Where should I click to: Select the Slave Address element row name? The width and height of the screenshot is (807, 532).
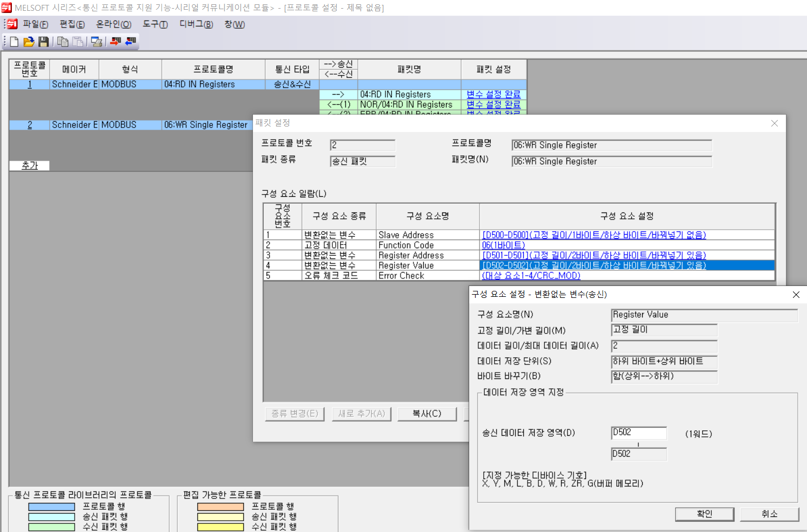coord(428,235)
